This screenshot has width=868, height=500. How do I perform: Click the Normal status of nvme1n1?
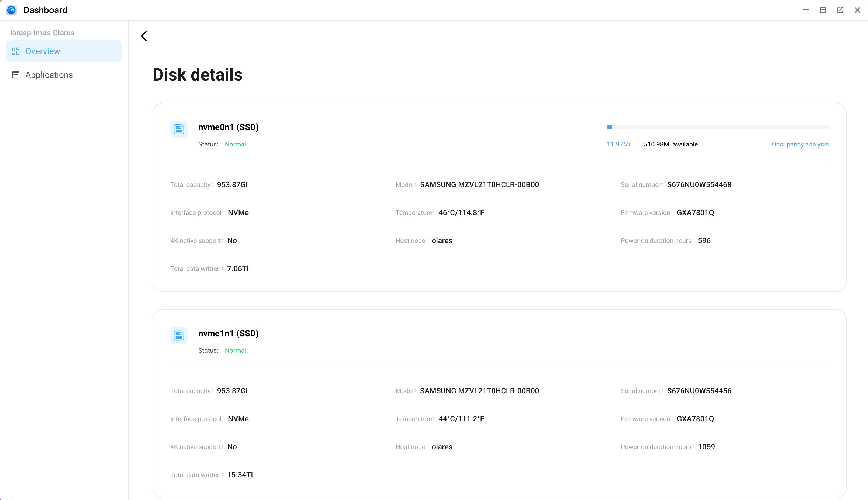tap(235, 351)
